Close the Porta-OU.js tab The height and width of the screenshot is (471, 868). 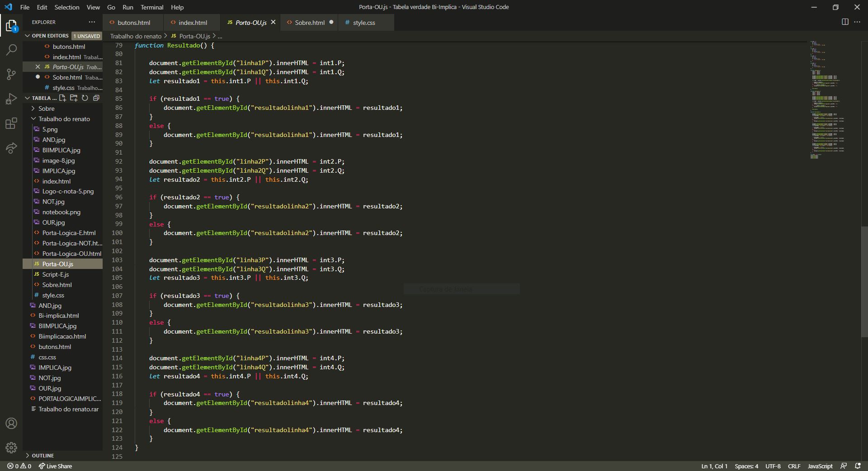(273, 22)
